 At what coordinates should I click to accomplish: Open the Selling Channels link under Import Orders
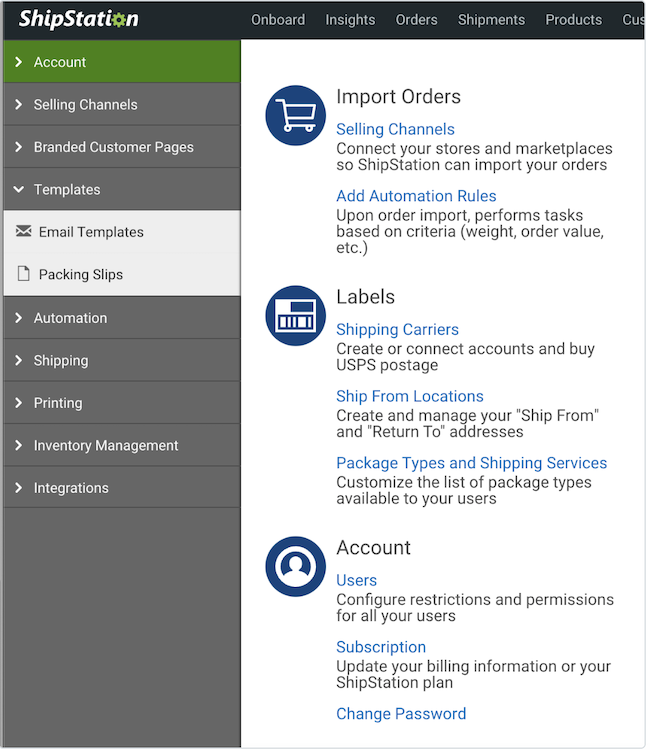[396, 130]
